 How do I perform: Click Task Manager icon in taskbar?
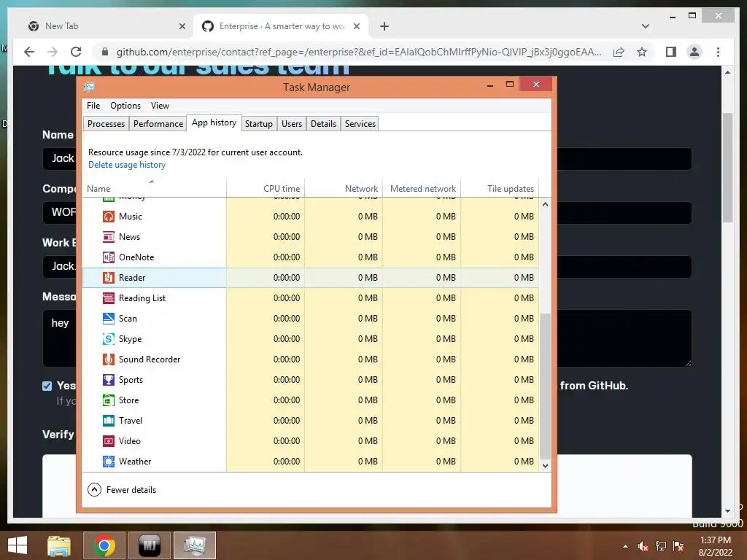pos(195,545)
